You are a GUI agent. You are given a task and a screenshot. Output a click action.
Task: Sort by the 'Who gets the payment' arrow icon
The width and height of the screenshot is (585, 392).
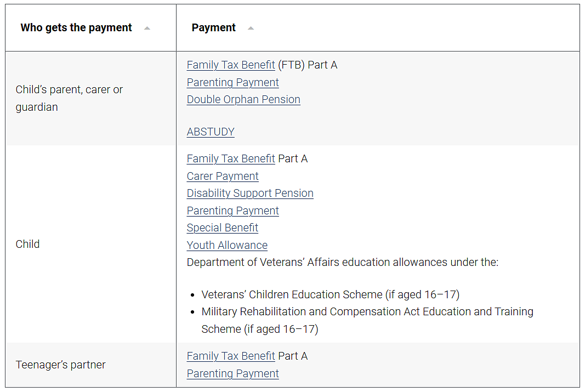coord(147,28)
